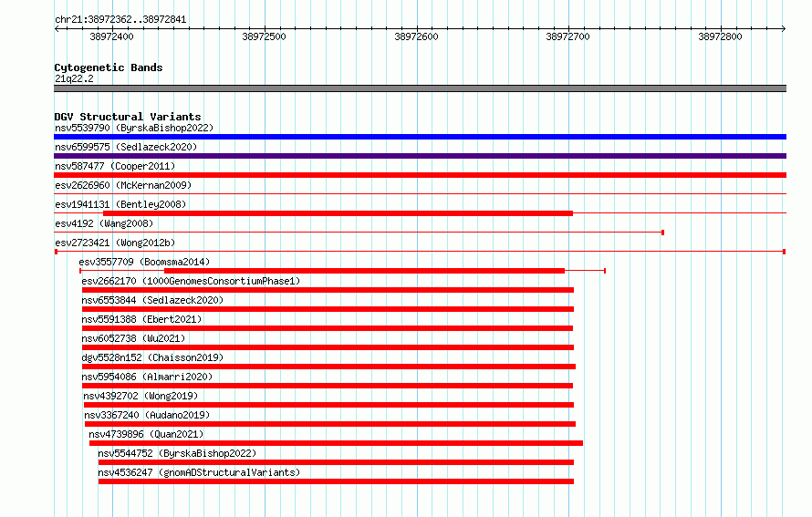The width and height of the screenshot is (812, 517).
Task: Click the left arrow end of the ruler
Action: point(57,28)
